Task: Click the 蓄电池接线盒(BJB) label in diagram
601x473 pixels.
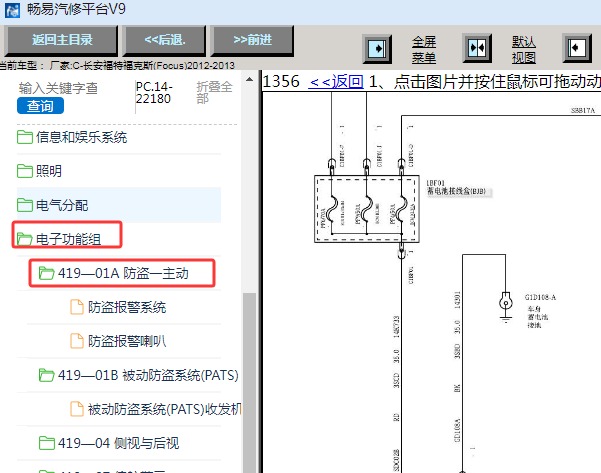Action: pyautogui.click(x=456, y=191)
